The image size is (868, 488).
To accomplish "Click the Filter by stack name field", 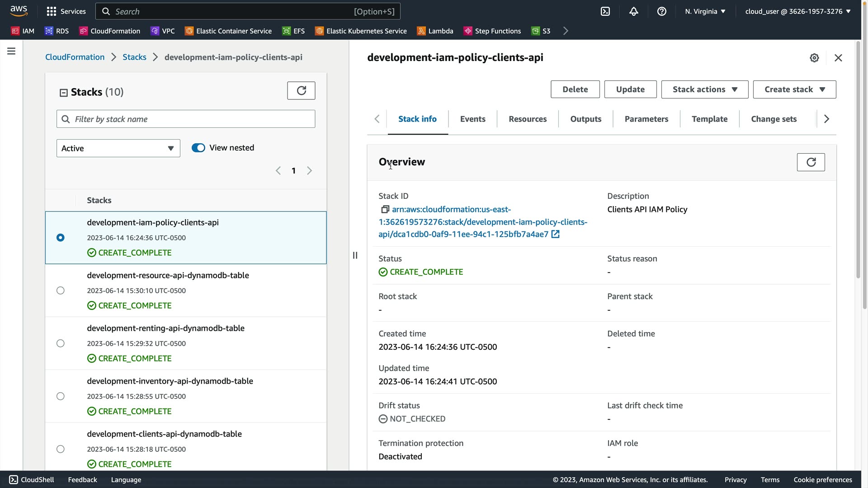I will click(x=186, y=119).
